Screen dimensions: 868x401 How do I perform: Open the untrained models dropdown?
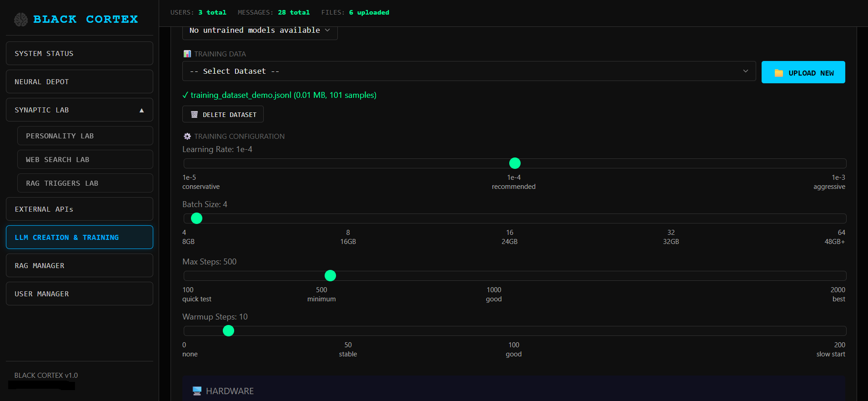tap(260, 30)
